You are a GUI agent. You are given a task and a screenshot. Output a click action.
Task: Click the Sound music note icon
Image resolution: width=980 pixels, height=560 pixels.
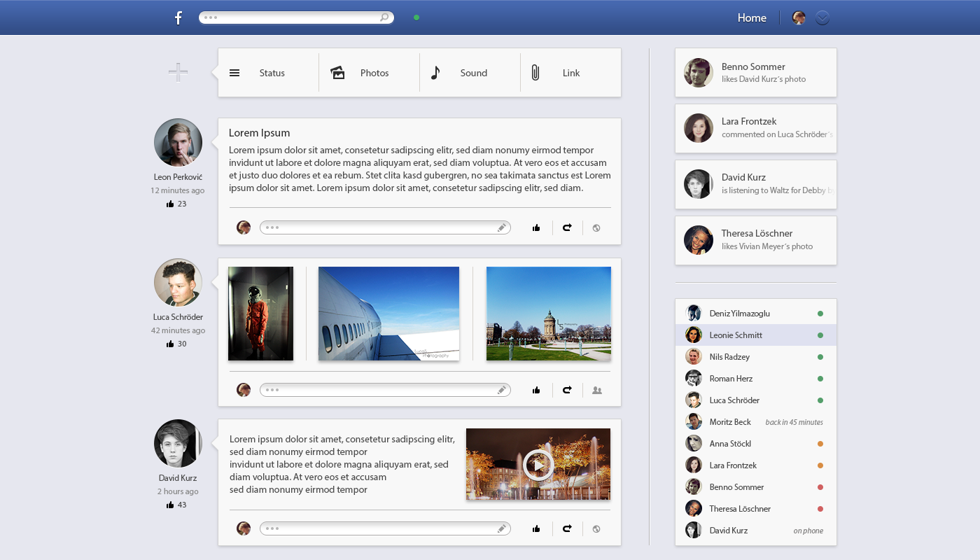435,73
